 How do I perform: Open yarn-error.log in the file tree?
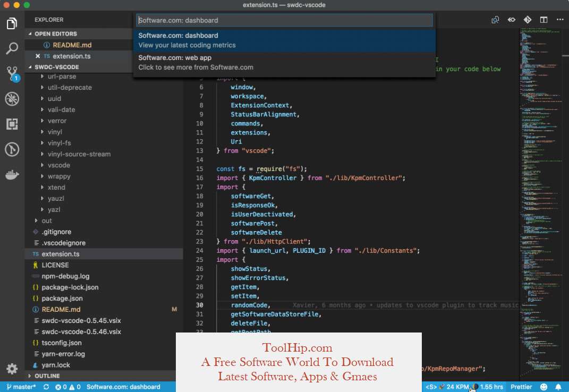point(63,354)
